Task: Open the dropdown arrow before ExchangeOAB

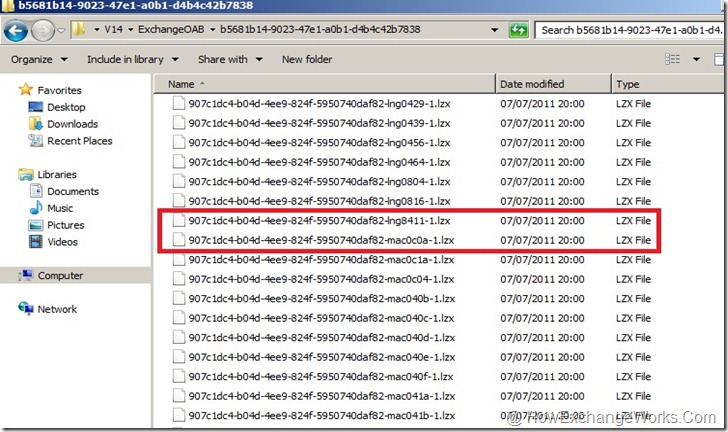Action: tap(130, 30)
